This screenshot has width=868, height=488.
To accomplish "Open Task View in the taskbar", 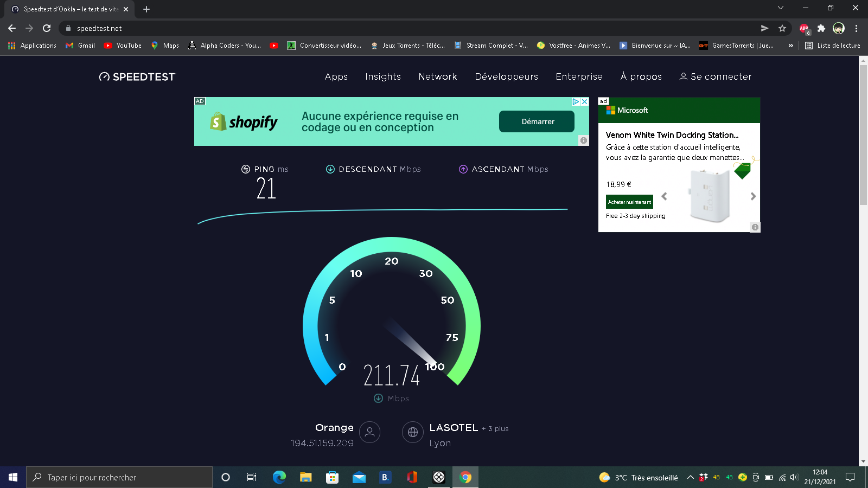I will pos(252,477).
